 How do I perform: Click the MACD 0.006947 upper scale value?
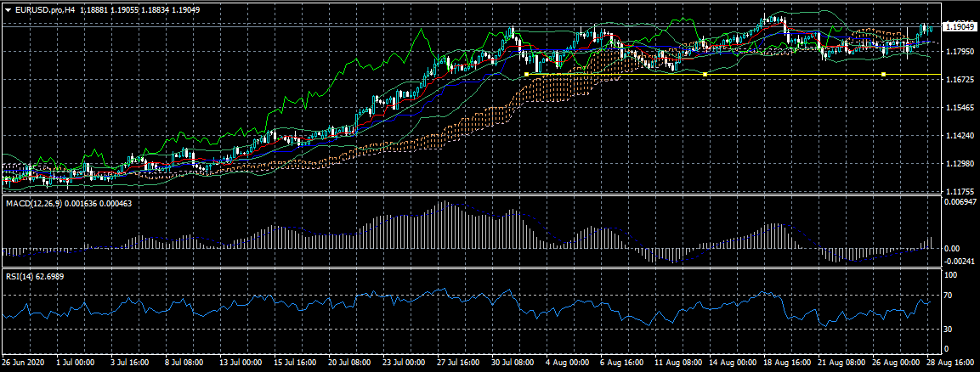[960, 201]
